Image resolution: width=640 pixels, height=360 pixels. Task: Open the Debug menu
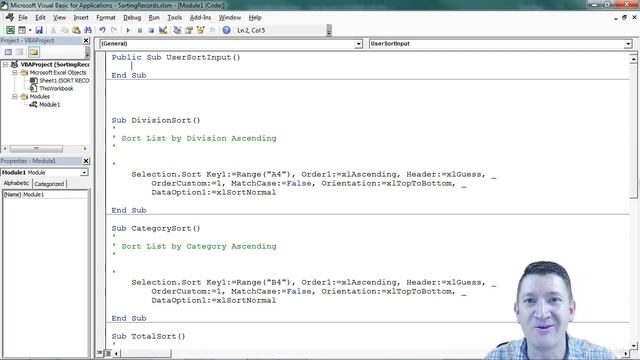tap(132, 18)
